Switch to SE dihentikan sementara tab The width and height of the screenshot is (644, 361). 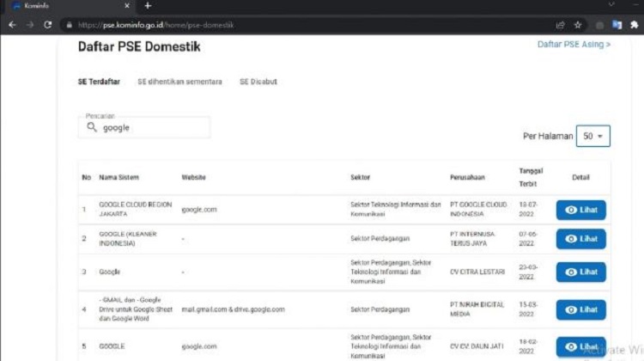coord(179,82)
